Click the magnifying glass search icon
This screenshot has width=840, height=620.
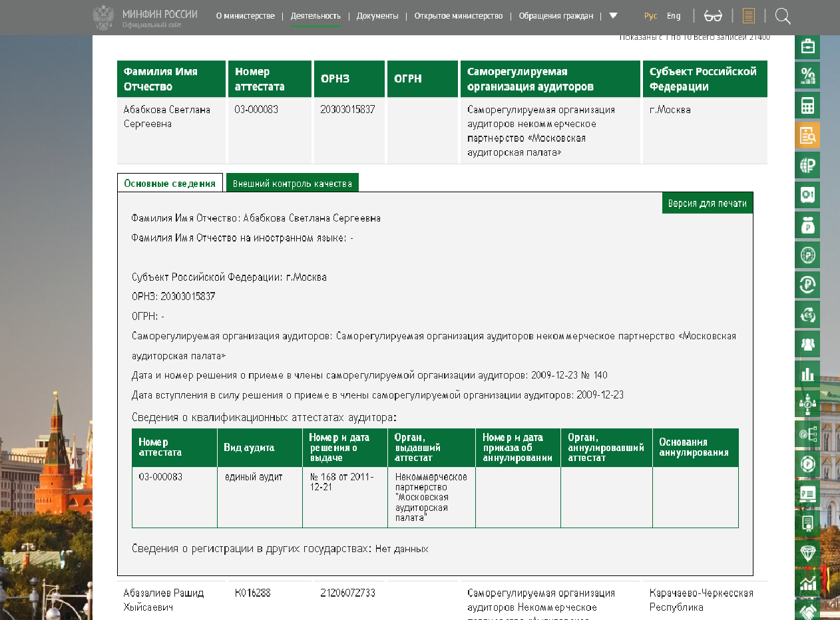783,16
